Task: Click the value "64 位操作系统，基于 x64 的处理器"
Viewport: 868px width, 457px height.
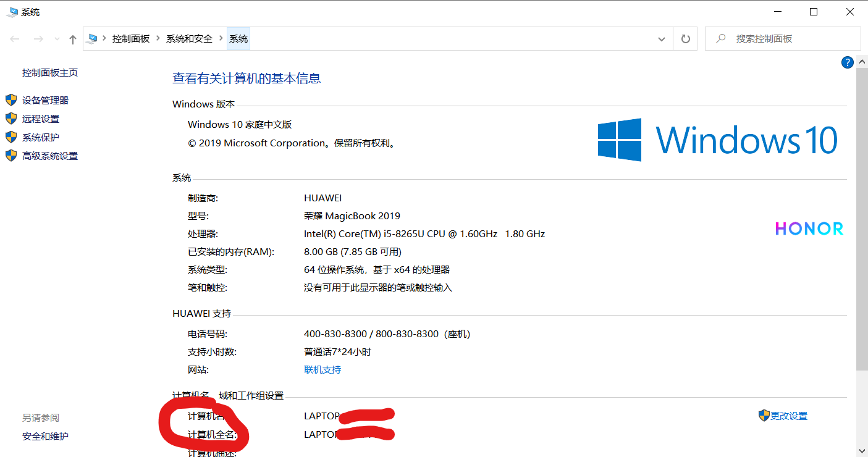Action: (x=377, y=269)
